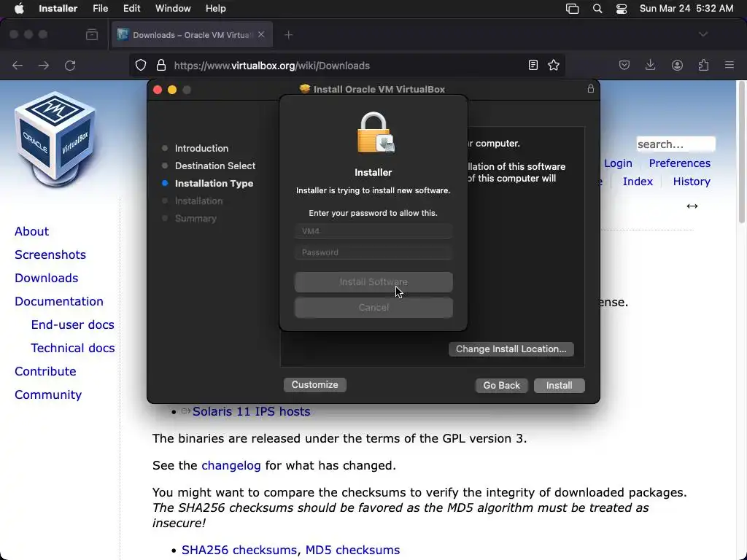Open the Solaris 11 IPS hosts link
Image resolution: width=747 pixels, height=560 pixels.
[x=251, y=411]
